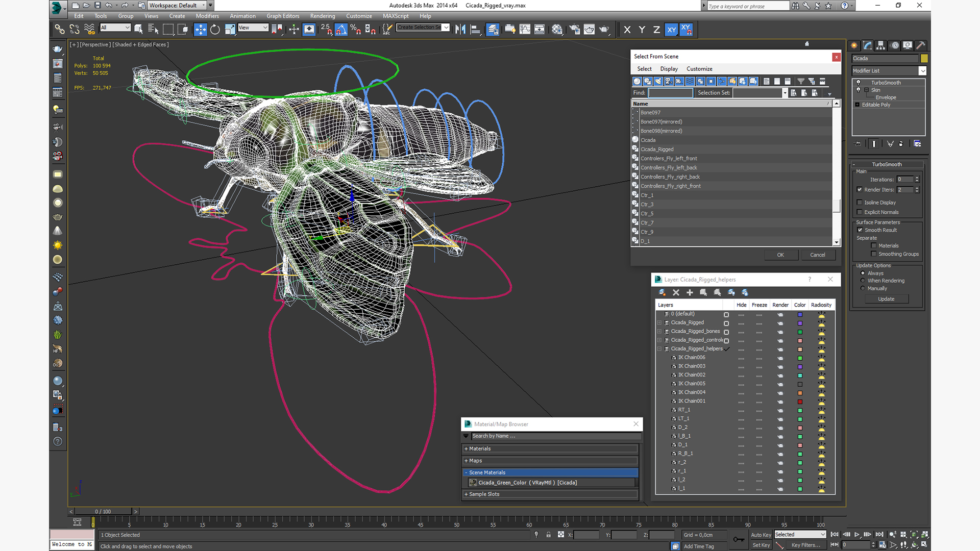This screenshot has height=551, width=980.
Task: Open the Material Editor icon
Action: click(x=557, y=30)
